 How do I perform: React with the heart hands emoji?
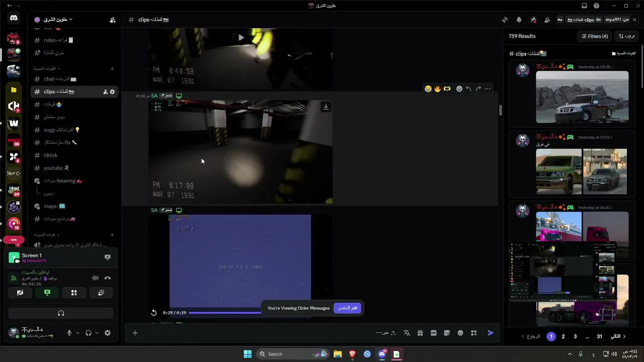click(x=447, y=88)
